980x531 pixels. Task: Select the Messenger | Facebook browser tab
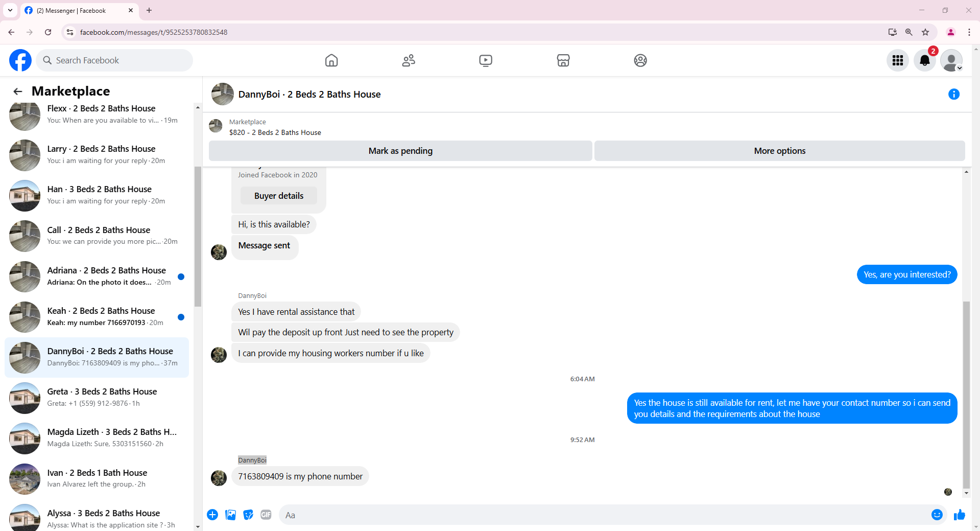pos(79,11)
